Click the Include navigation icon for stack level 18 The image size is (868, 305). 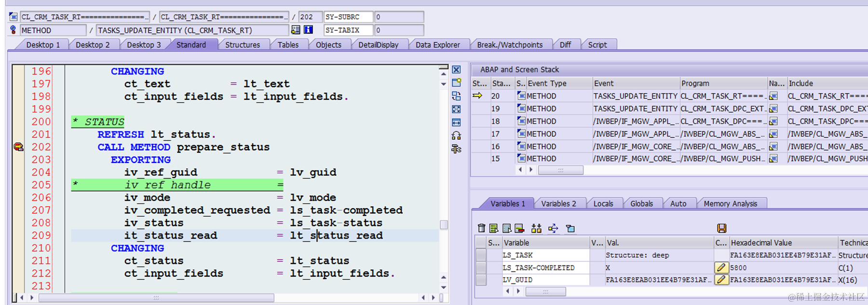(x=773, y=121)
